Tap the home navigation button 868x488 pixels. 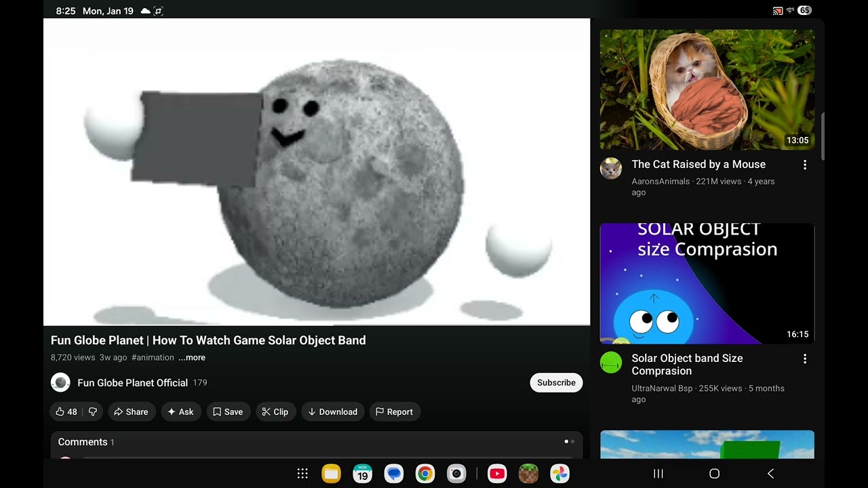pyautogui.click(x=714, y=474)
